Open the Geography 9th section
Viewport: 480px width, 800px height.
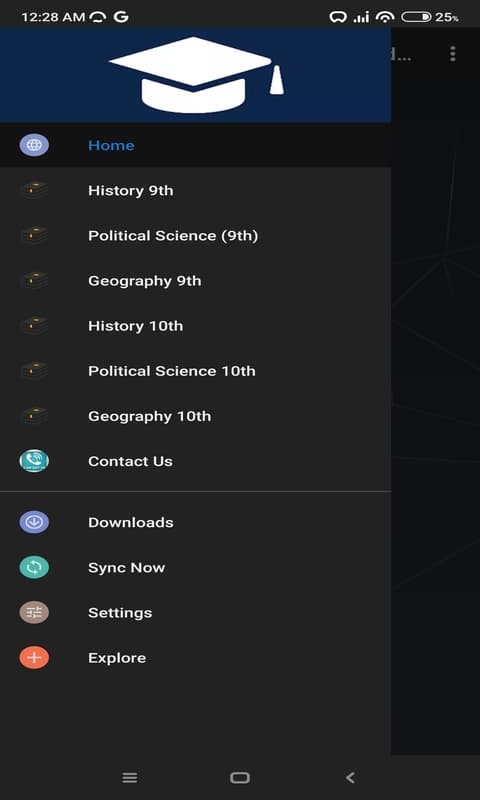click(195, 281)
